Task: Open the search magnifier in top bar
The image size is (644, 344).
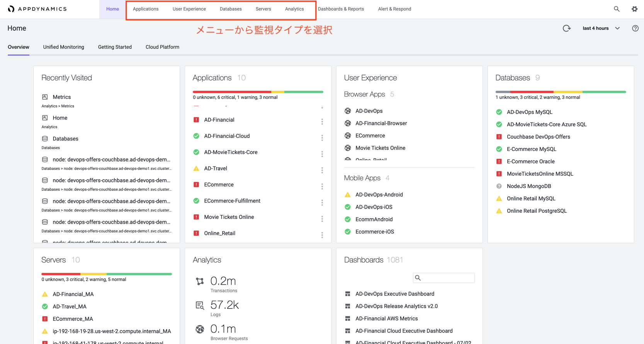Action: tap(617, 9)
